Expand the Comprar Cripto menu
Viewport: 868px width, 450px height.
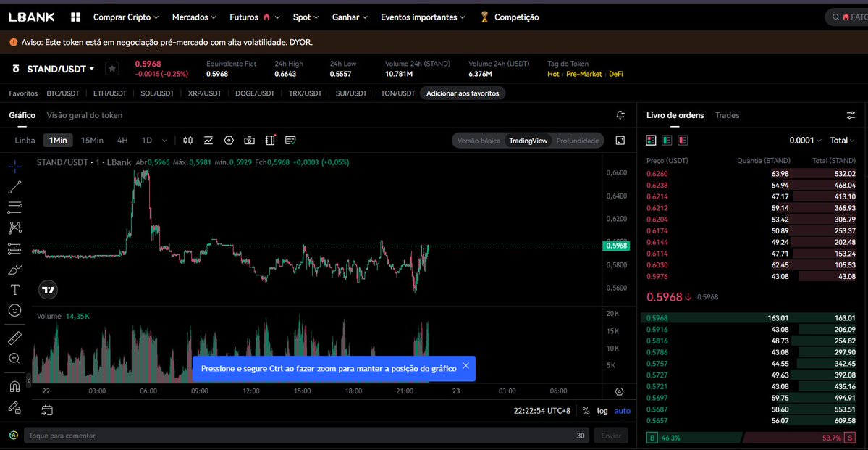[126, 17]
